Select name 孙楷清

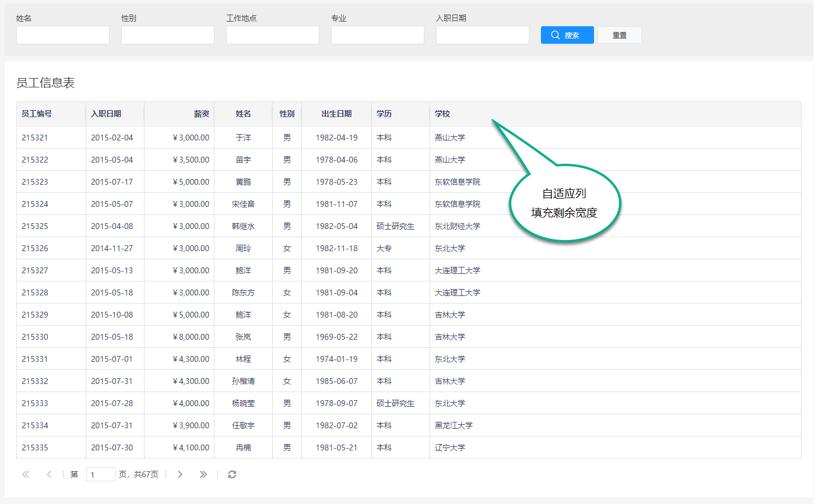tap(243, 381)
